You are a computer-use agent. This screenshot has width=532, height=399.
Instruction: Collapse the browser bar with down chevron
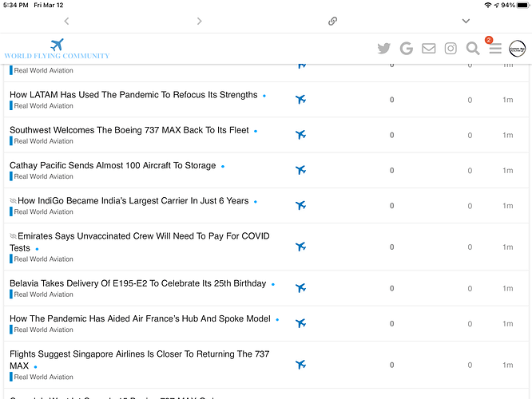(466, 21)
